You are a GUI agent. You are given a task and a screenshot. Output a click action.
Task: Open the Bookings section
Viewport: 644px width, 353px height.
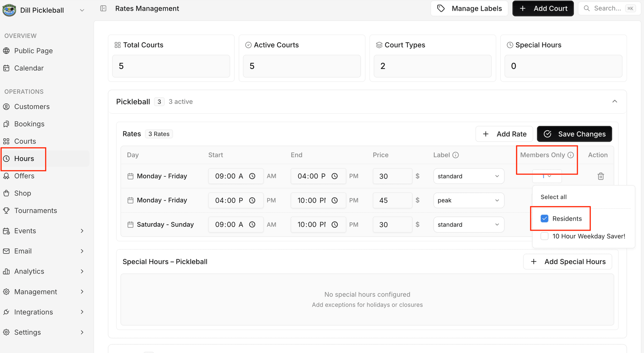click(x=29, y=124)
